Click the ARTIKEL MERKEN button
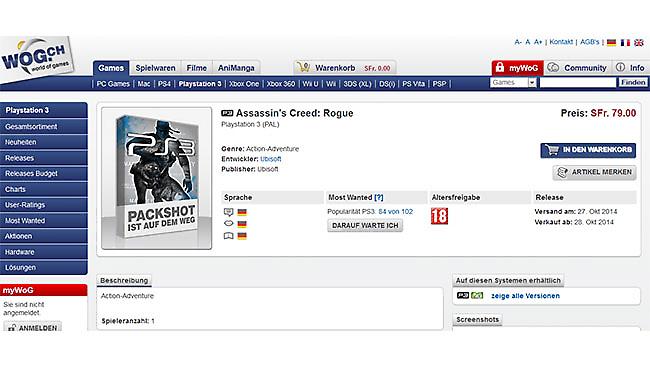 click(594, 172)
